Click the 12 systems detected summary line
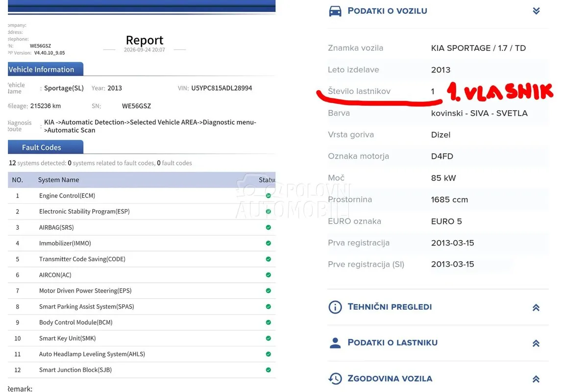 100,163
